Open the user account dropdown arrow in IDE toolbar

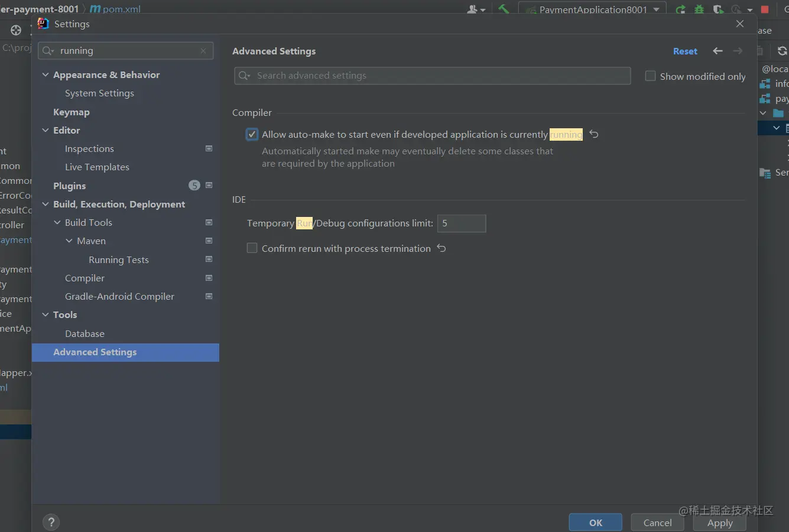coord(483,10)
